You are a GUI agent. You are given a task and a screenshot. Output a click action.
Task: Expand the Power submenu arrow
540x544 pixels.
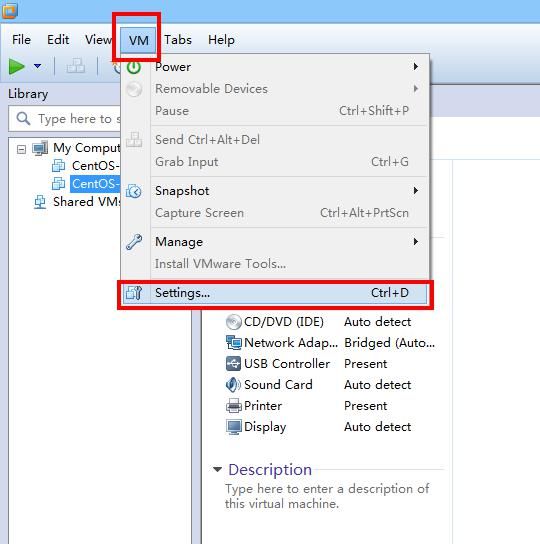coord(415,67)
